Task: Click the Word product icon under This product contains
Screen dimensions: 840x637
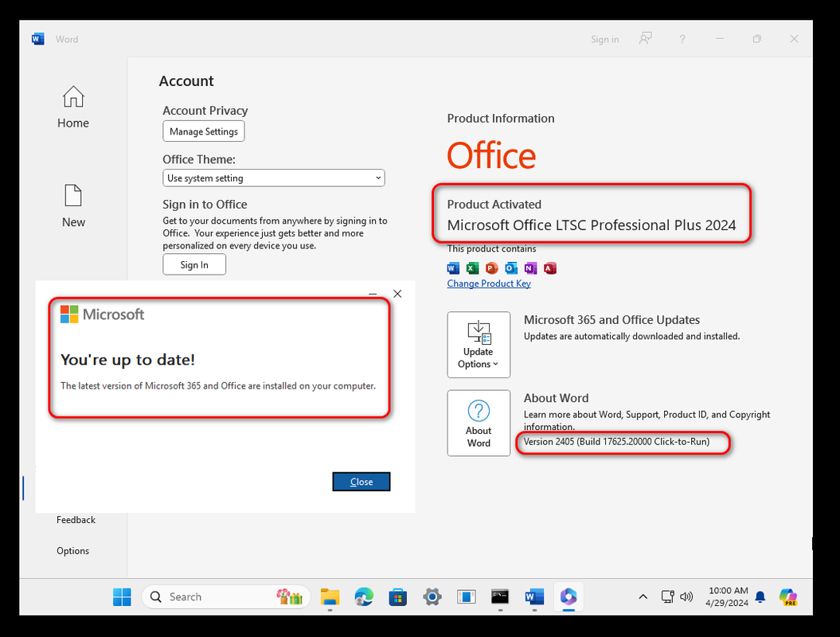Action: tap(453, 268)
